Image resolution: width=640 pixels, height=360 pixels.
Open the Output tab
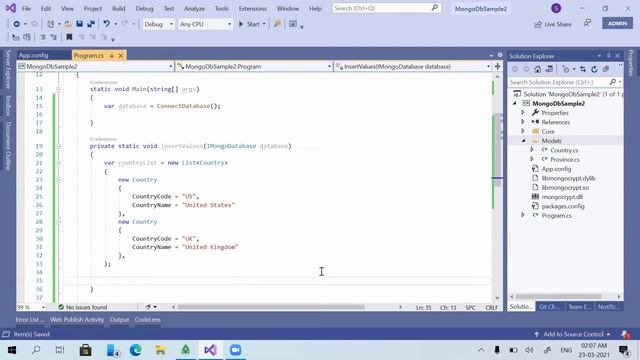tap(119, 320)
